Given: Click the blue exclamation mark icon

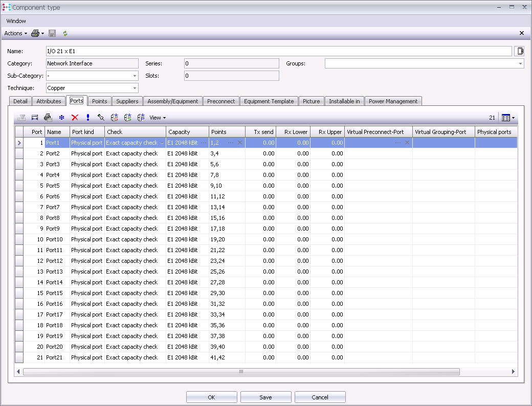Looking at the screenshot, I should click(x=88, y=118).
